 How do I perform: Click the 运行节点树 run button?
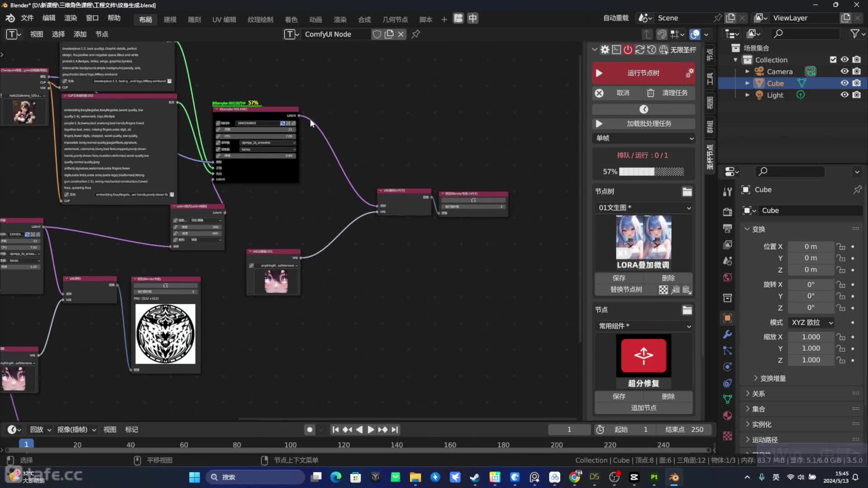tap(644, 73)
